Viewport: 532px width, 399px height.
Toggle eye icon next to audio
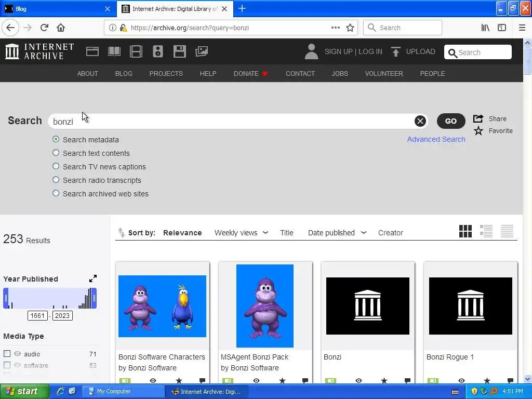(x=17, y=353)
